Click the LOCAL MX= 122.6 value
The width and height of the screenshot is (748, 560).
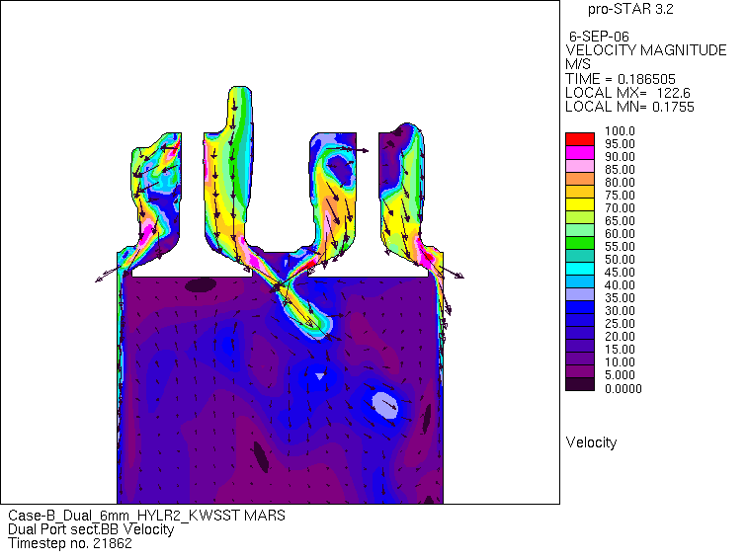pyautogui.click(x=627, y=93)
